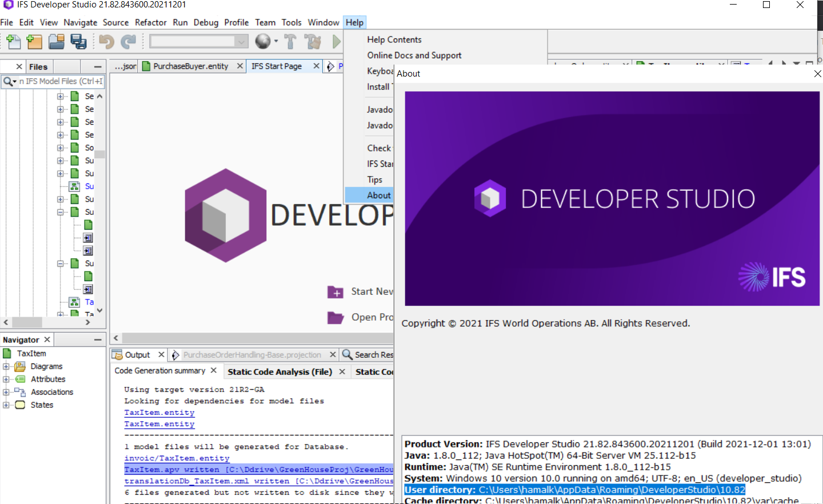This screenshot has width=823, height=504.
Task: Choose Tips in the Help menu
Action: [375, 179]
